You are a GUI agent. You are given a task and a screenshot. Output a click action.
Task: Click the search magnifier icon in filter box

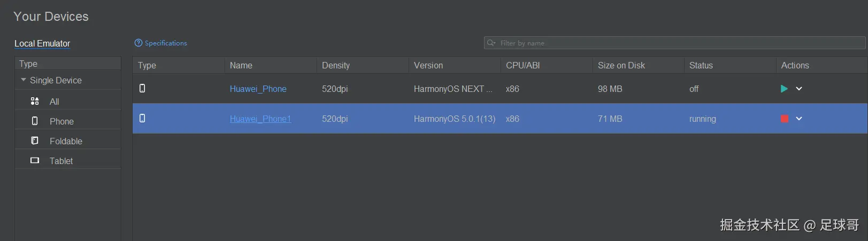[491, 43]
